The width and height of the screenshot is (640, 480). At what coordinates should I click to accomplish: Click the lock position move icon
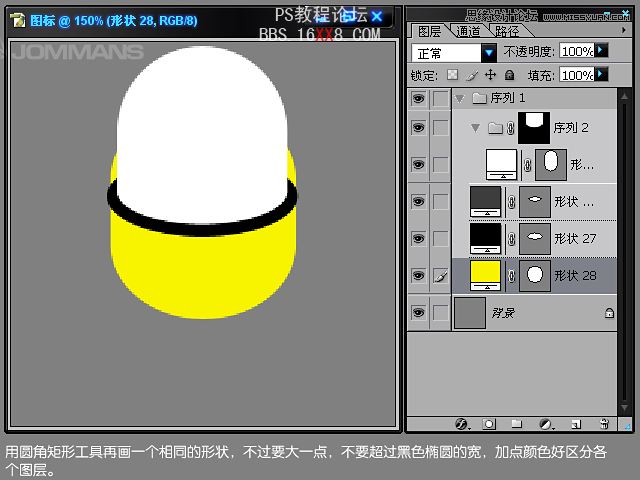(490, 75)
